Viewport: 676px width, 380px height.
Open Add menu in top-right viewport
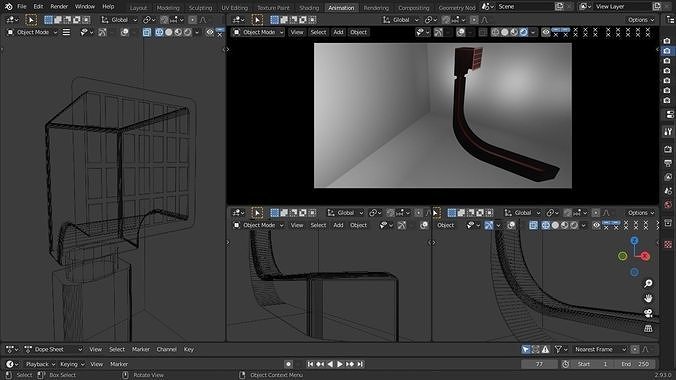[x=338, y=32]
